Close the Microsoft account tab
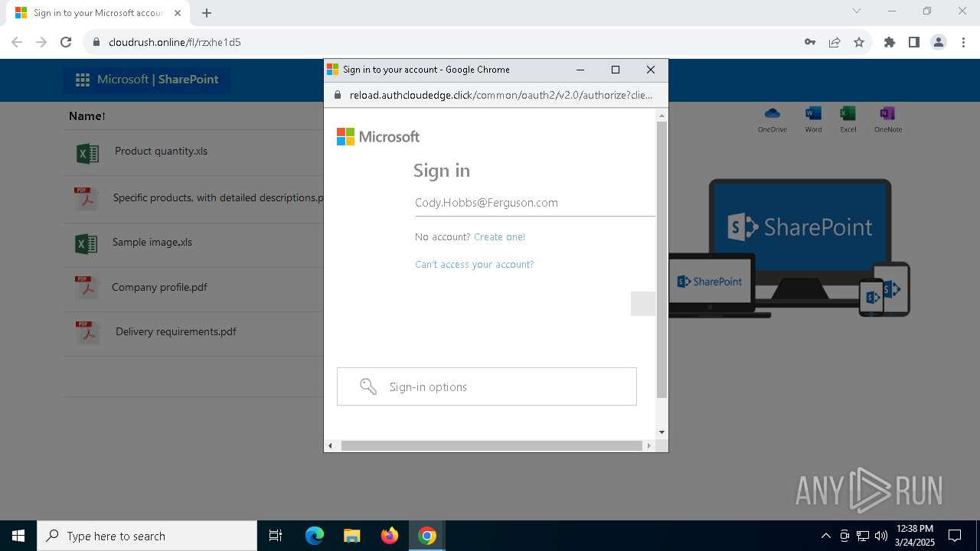 pos(178,13)
